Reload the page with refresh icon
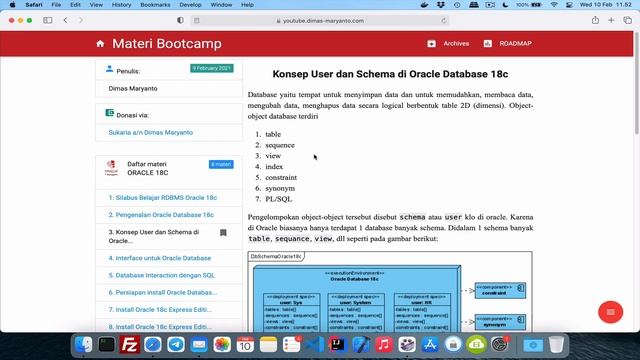Viewport: 640px width, 360px height. tap(444, 20)
